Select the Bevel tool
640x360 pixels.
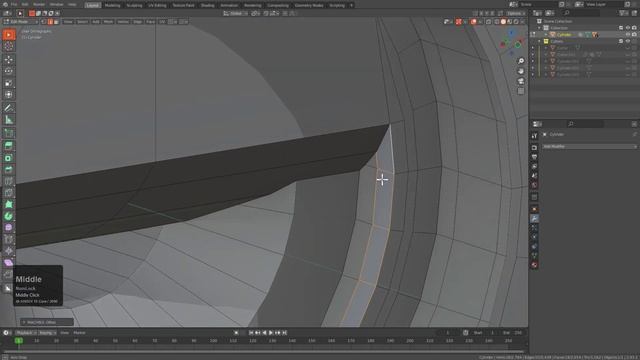(9, 169)
